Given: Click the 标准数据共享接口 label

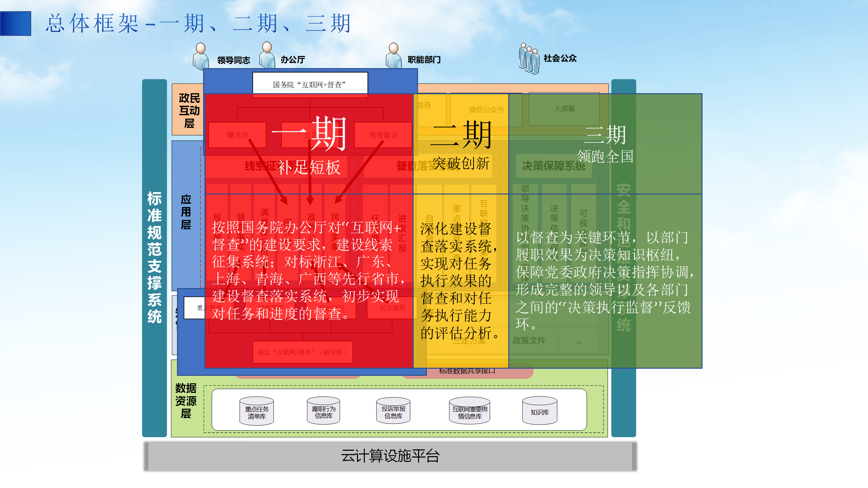Looking at the screenshot, I should (467, 371).
